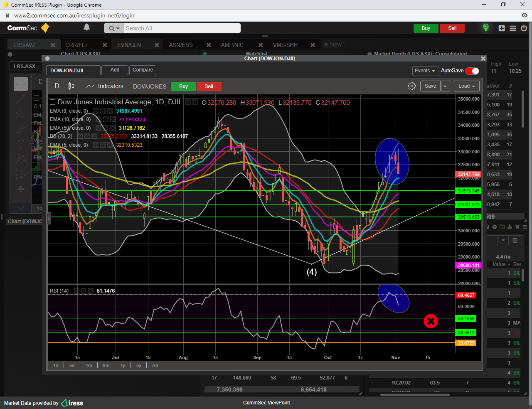
Task: Switch to the EVN/GLN tab
Action: (x=129, y=45)
